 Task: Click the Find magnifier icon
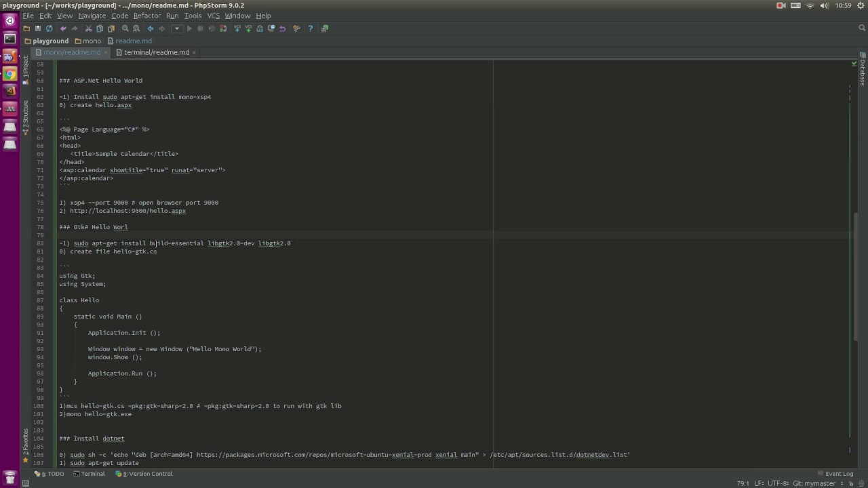click(x=125, y=28)
